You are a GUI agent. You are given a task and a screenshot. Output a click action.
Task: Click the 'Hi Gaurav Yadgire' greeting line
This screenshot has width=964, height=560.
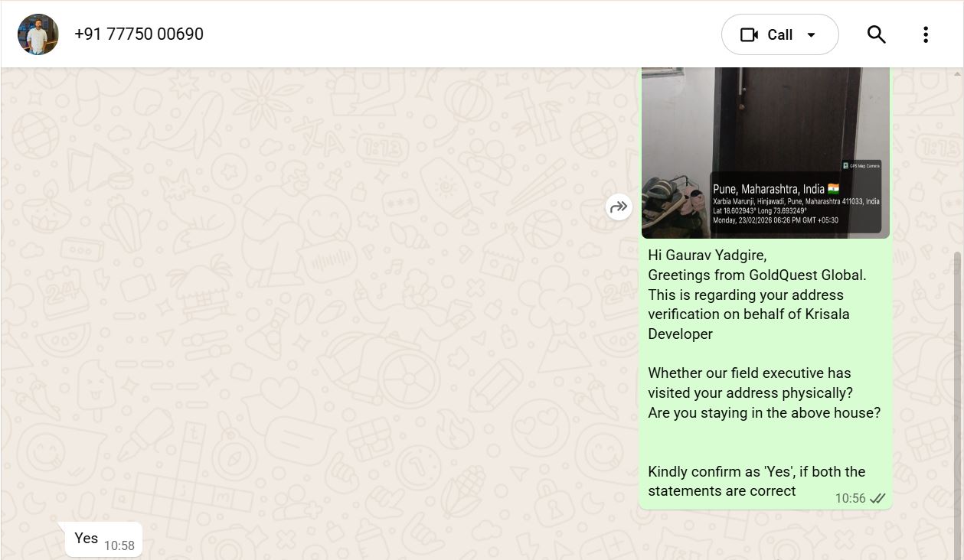[707, 256]
